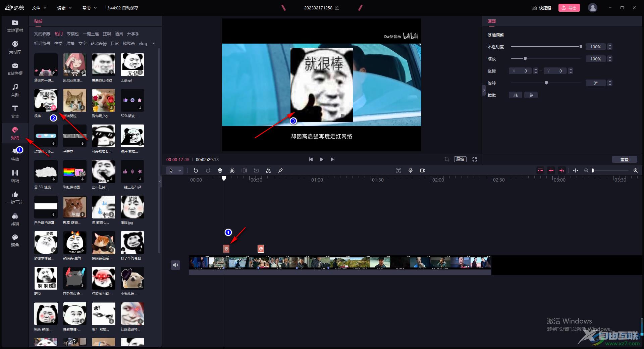Click the 不透明度 opacity slider
Viewport: 644px width, 349px height.
[546, 47]
